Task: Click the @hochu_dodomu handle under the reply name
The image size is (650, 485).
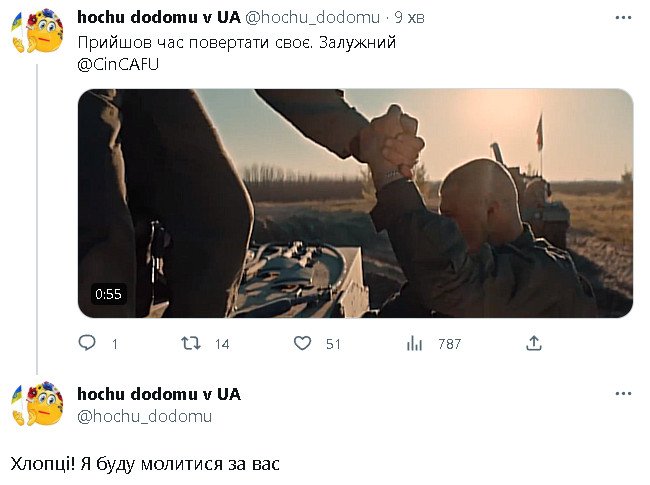Action: [x=144, y=416]
